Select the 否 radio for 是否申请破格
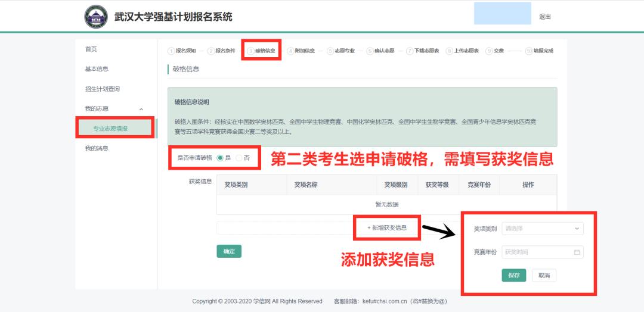 click(x=239, y=158)
